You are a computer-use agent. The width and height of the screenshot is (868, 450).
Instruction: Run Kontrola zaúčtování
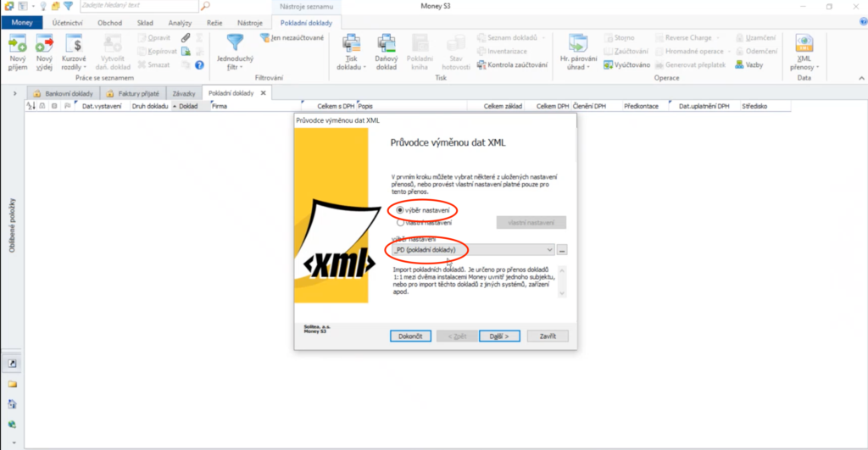pyautogui.click(x=512, y=64)
